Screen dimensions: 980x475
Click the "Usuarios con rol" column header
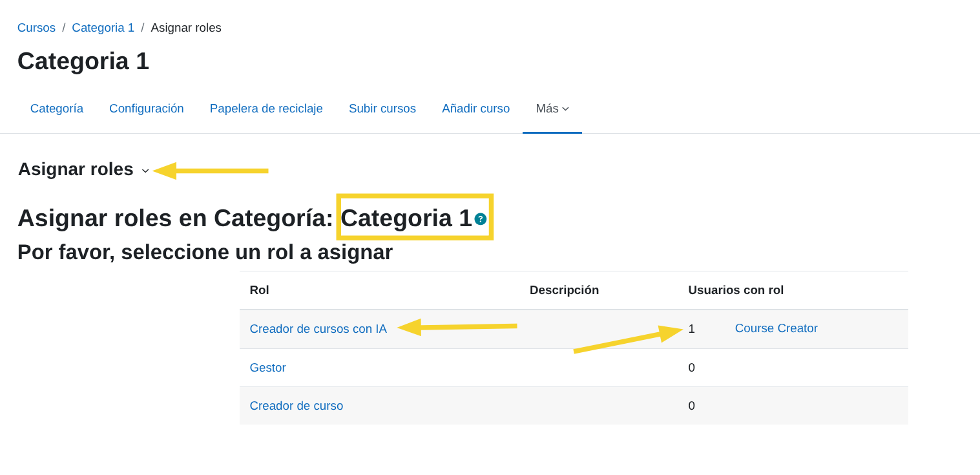coord(735,290)
